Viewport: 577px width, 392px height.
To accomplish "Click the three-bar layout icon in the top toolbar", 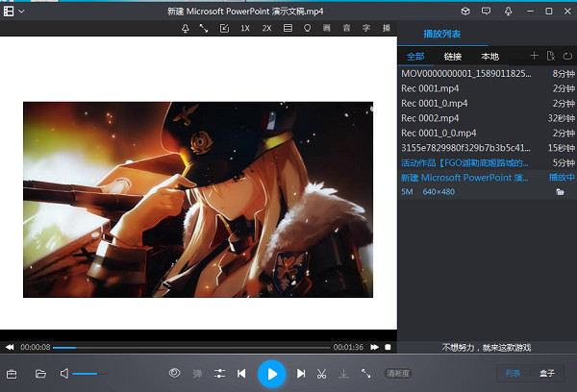I will pos(288,28).
